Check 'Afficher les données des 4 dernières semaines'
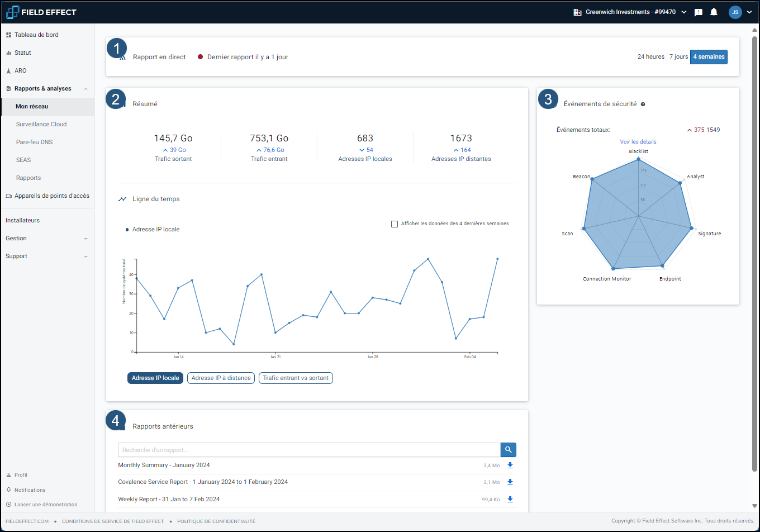760x532 pixels. click(x=395, y=224)
